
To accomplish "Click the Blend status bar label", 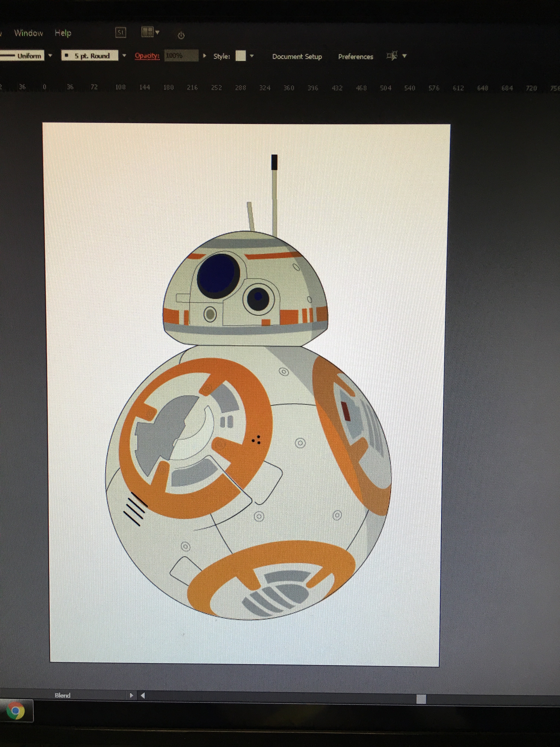I will click(x=62, y=695).
